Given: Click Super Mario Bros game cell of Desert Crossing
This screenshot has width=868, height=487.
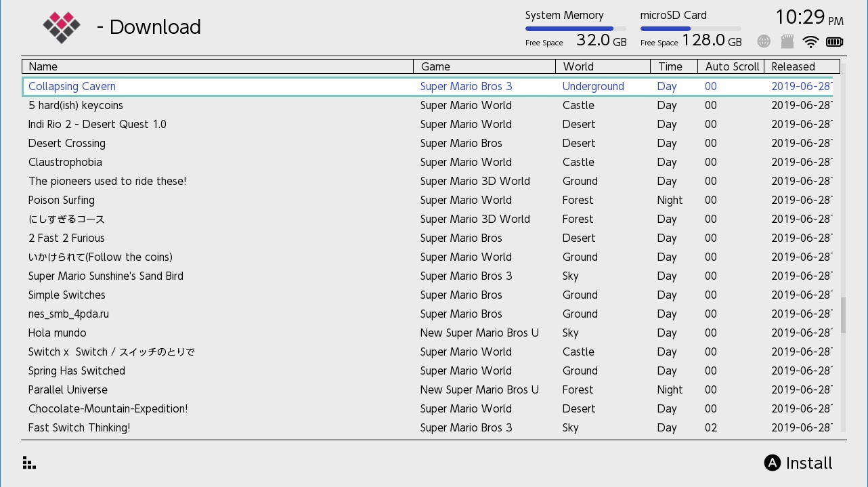Looking at the screenshot, I should coord(461,143).
